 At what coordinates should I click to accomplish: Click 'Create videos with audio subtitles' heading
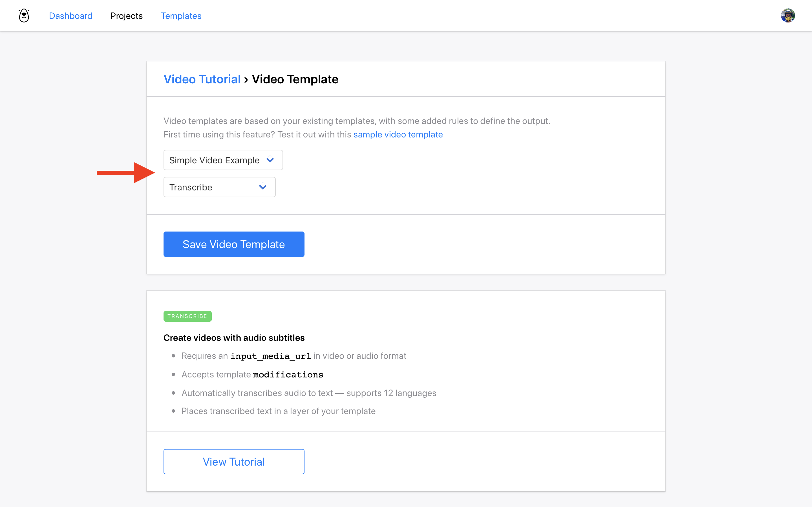tap(234, 338)
